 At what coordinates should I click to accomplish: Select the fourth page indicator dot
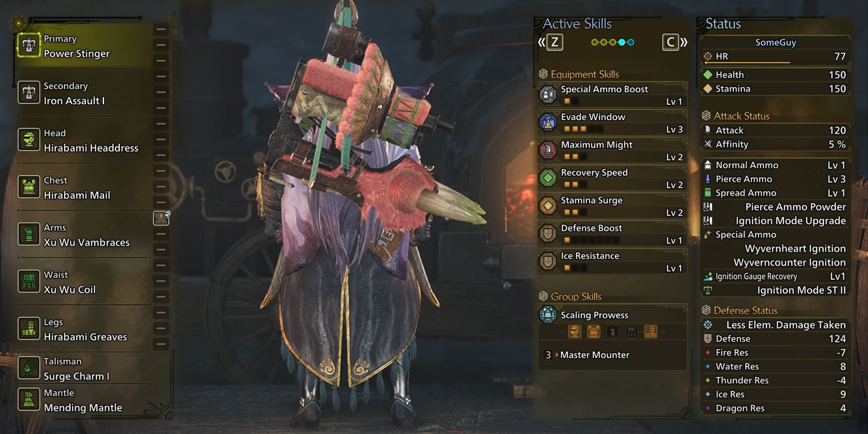(622, 42)
